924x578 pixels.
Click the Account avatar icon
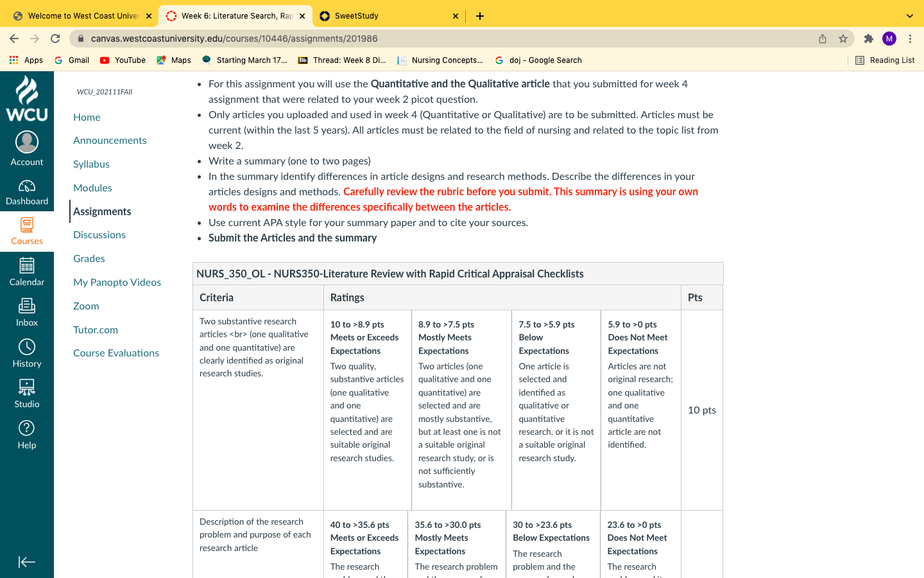click(27, 142)
